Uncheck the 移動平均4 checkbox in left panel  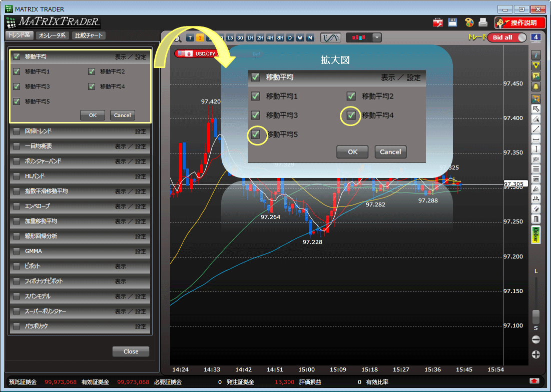coord(92,86)
